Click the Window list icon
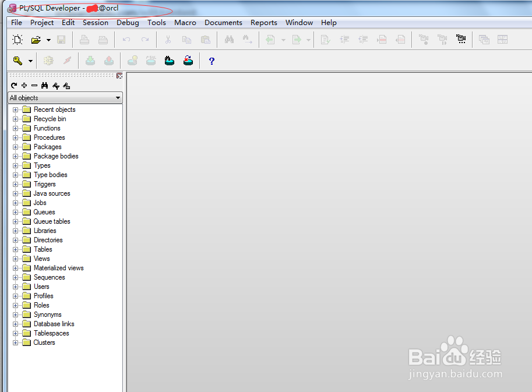Viewport: 532px width, 392px height. (484, 40)
